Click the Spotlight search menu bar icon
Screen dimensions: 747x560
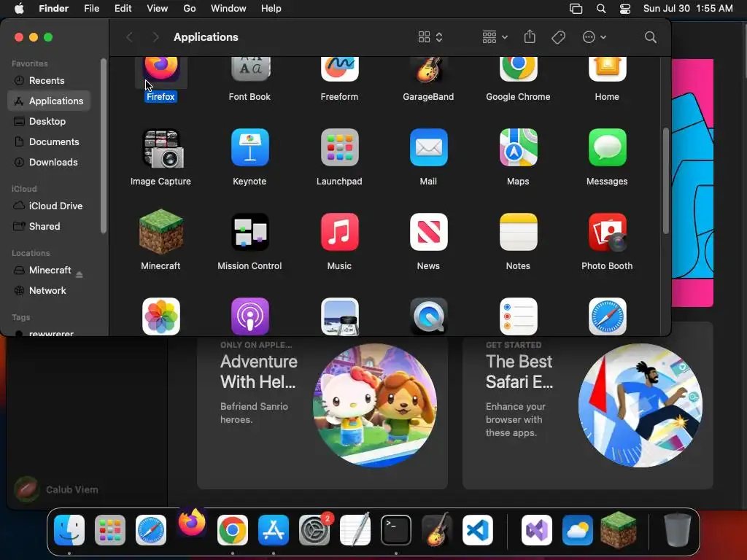pyautogui.click(x=601, y=9)
